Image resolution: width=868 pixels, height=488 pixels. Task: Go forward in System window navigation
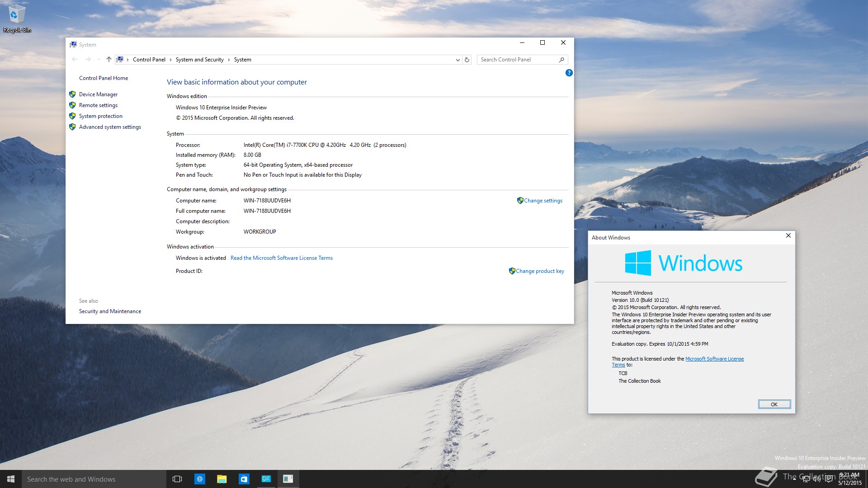click(88, 59)
